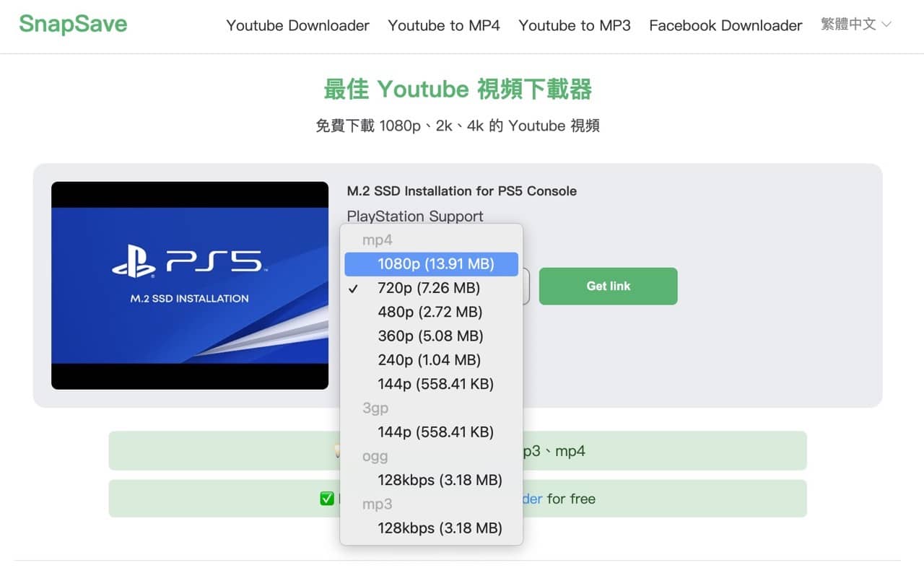This screenshot has height=573, width=924.
Task: Choose ogg 128kbps (3.18 MB) option
Action: 431,480
